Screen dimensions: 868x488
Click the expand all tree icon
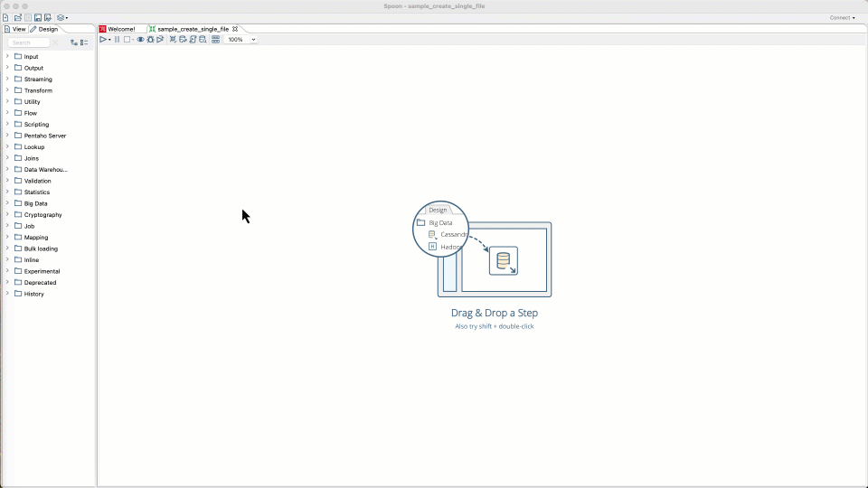tap(74, 42)
